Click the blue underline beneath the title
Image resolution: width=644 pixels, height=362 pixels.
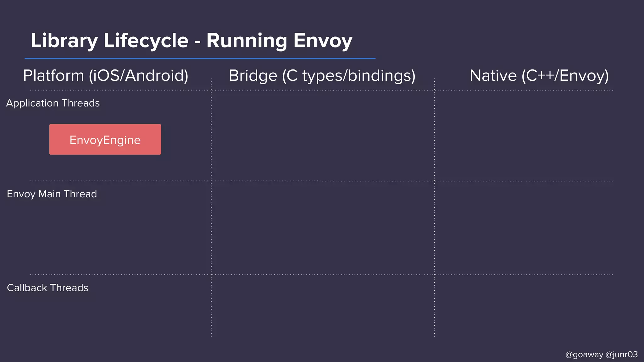pyautogui.click(x=200, y=58)
